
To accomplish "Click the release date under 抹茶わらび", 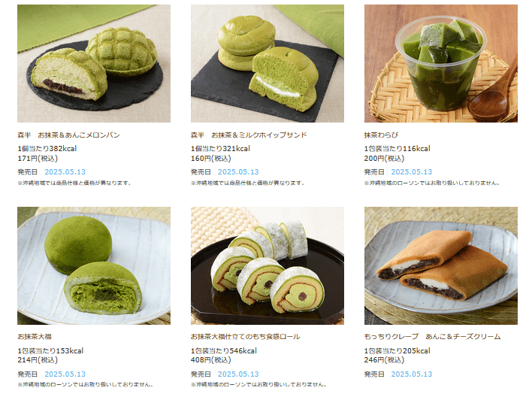I will pos(412,172).
